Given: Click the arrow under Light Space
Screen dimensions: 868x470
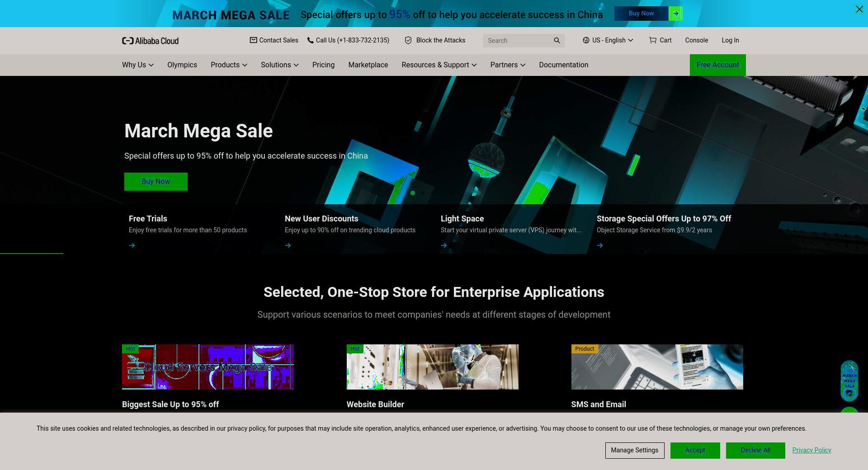Looking at the screenshot, I should (444, 245).
